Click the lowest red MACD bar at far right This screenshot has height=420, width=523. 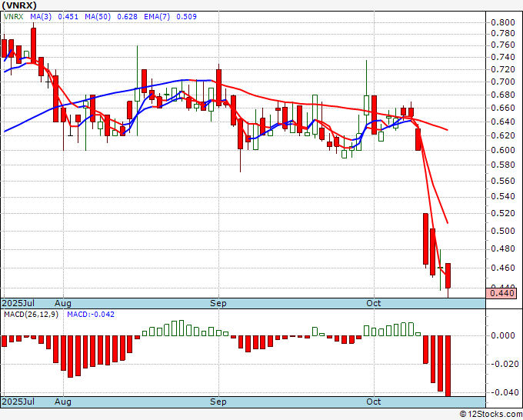[x=448, y=366]
